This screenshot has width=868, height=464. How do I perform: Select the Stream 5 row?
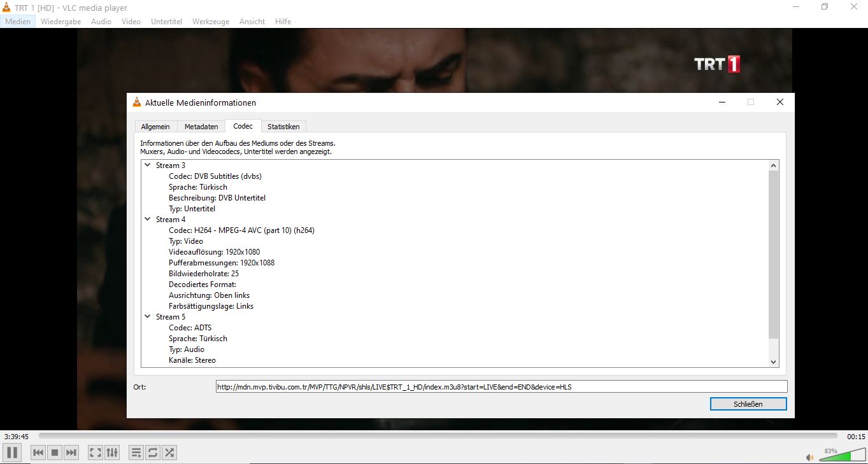coord(171,317)
